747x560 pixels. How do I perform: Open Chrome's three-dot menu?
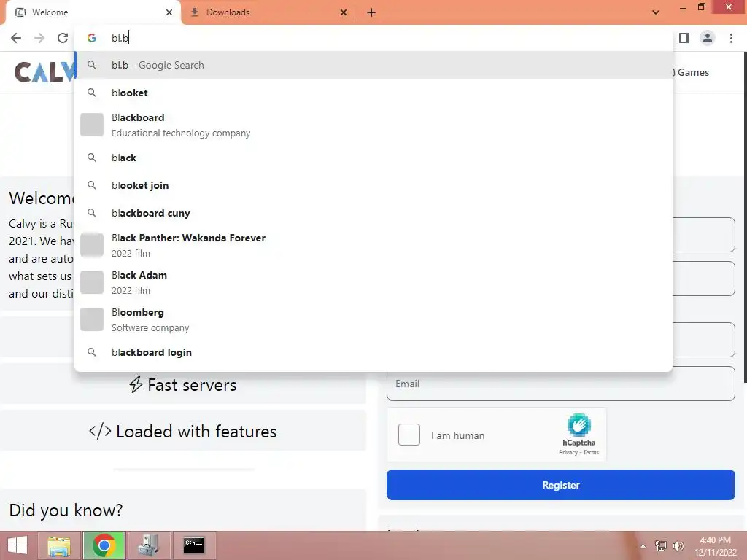pos(731,38)
